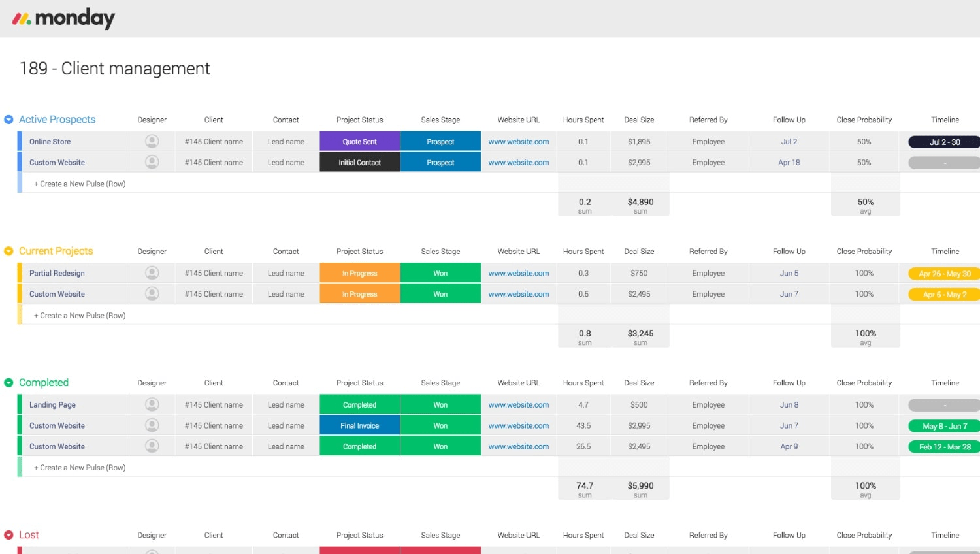
Task: Change Completed status for Landing Page
Action: click(359, 405)
